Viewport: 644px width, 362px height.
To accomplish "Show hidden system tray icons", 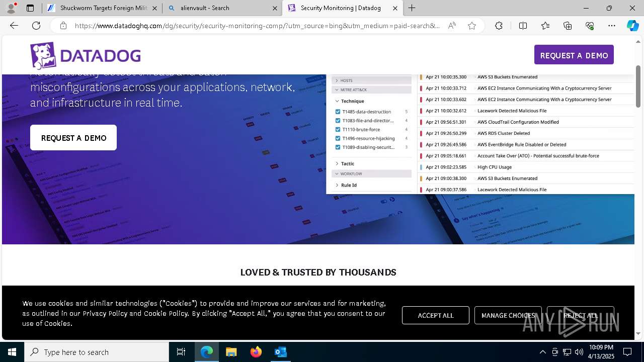I will [542, 352].
